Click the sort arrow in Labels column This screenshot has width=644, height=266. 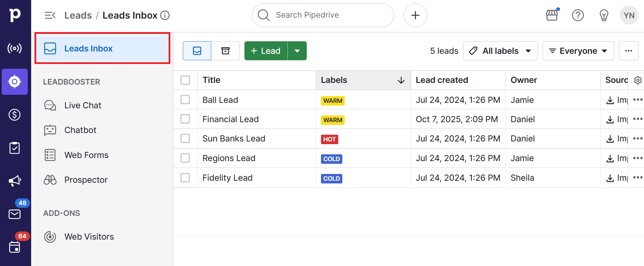coord(401,80)
